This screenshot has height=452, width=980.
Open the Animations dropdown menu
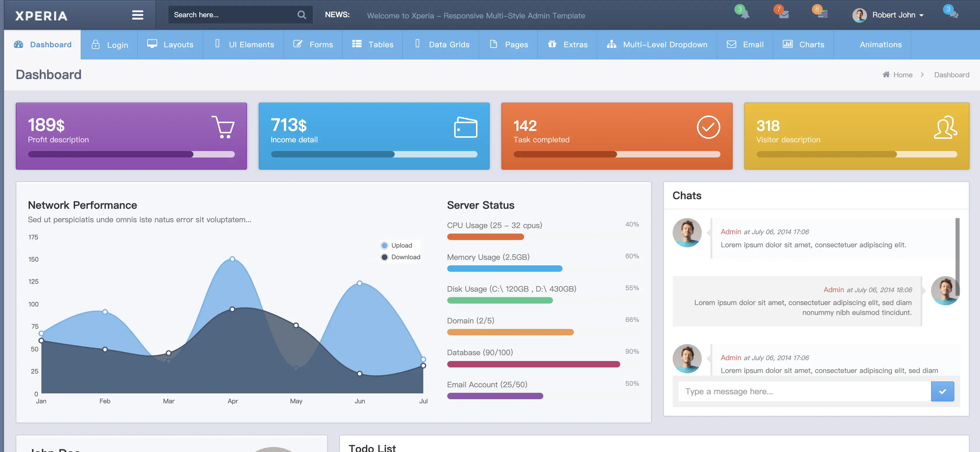pos(872,45)
